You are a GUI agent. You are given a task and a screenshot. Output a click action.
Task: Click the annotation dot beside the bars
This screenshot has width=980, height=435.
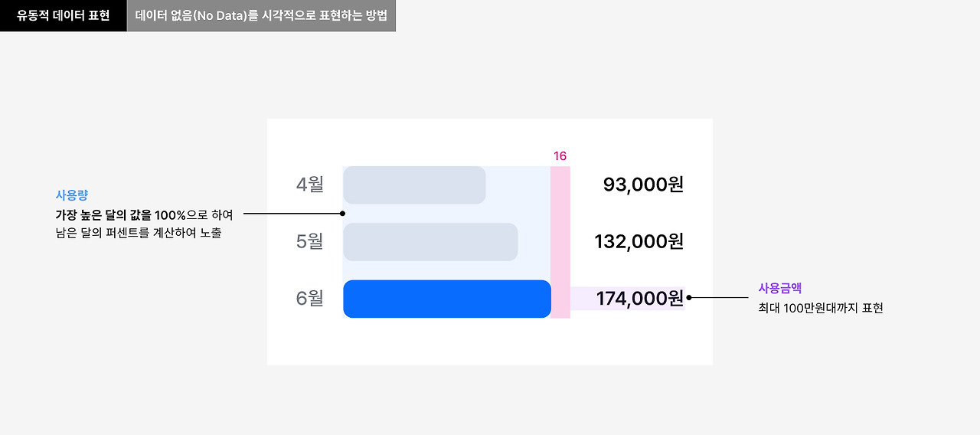343,214
